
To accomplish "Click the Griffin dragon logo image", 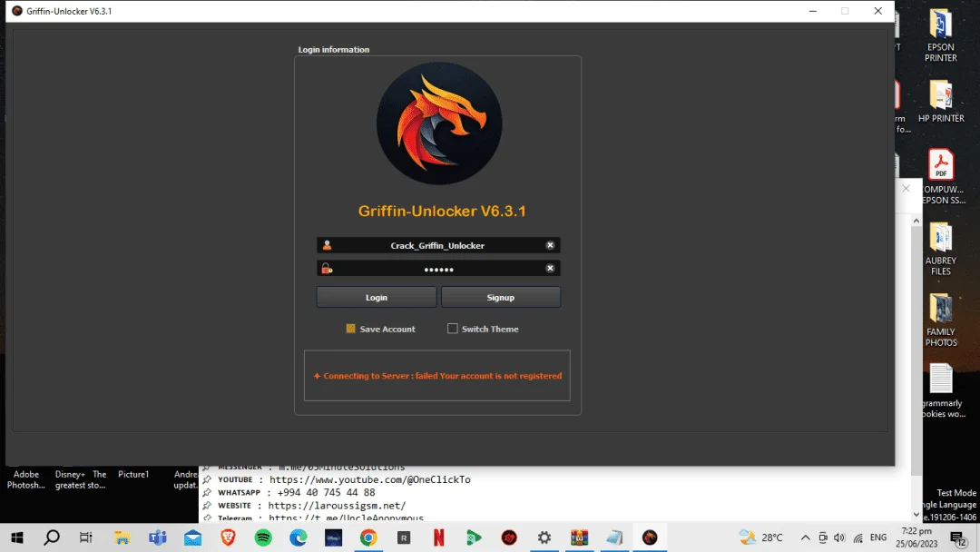I will point(439,123).
